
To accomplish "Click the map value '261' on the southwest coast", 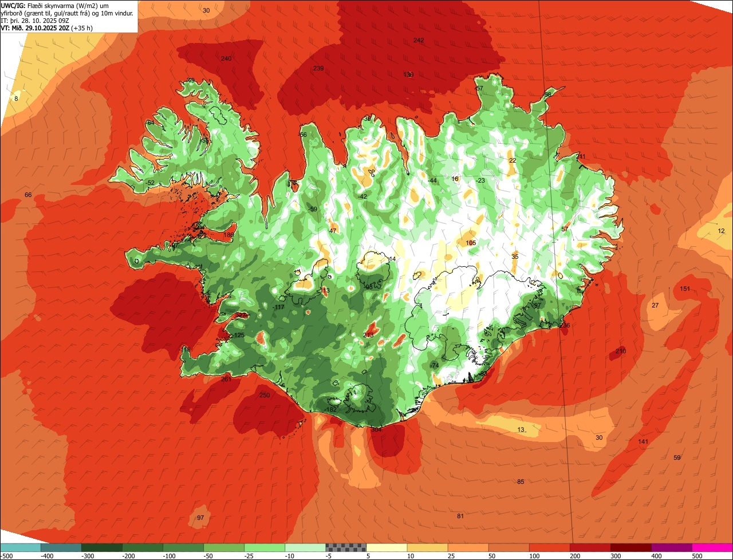I will (226, 379).
